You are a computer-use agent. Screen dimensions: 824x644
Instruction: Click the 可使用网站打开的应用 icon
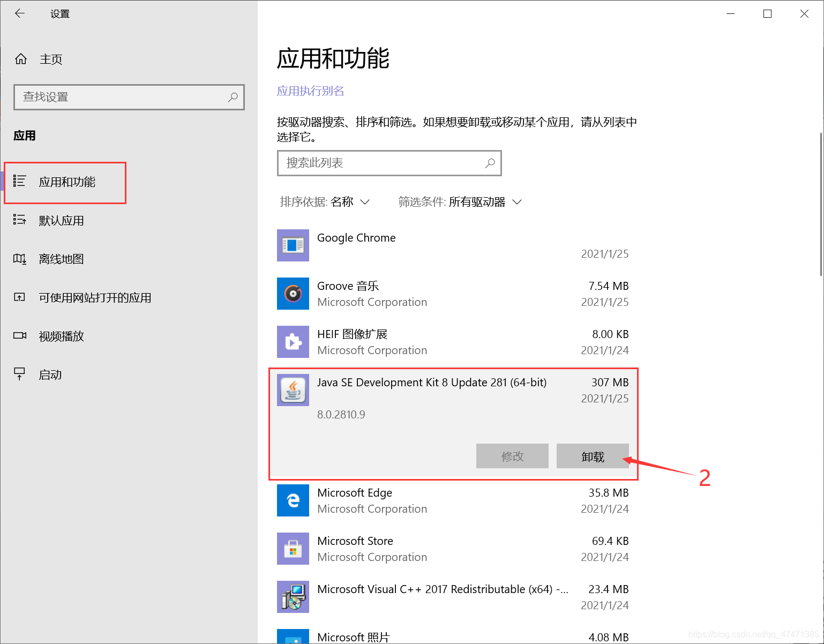pyautogui.click(x=20, y=297)
